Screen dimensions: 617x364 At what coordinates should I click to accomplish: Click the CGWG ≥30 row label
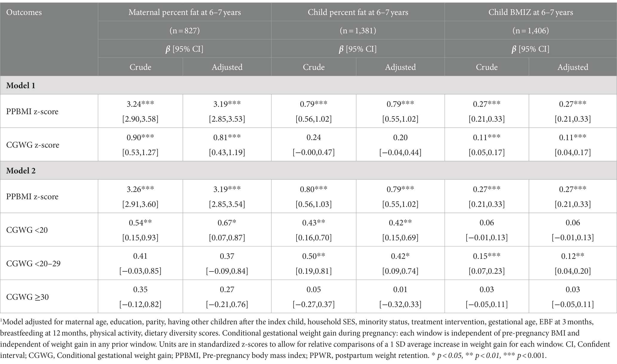[x=27, y=297]
